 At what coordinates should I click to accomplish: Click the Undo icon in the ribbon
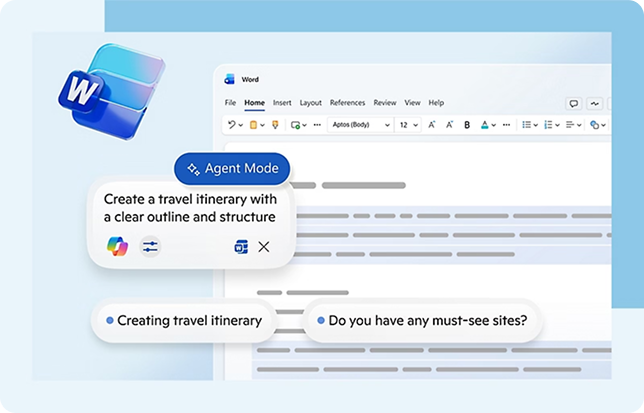232,124
